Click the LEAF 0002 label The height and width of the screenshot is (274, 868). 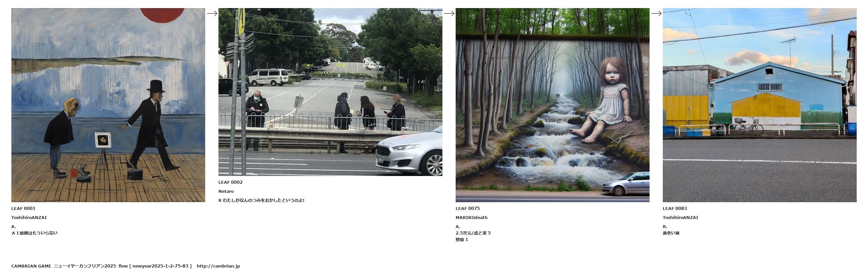[x=230, y=182]
